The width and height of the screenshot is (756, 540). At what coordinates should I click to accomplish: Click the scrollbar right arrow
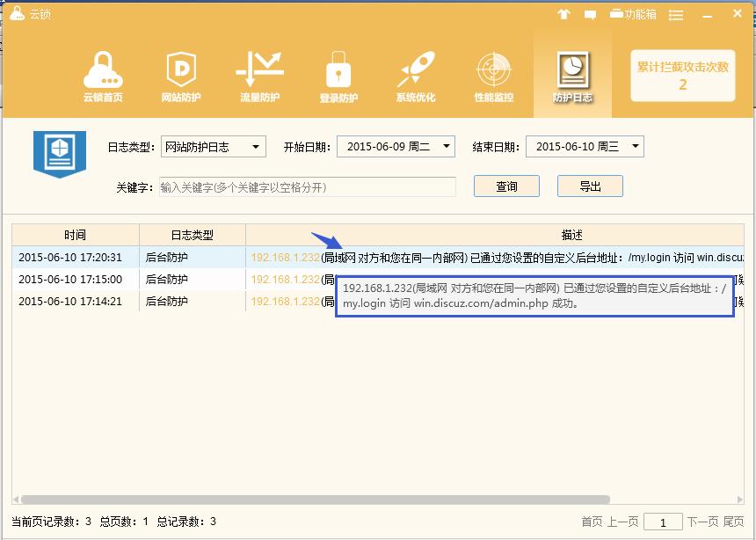click(x=740, y=500)
